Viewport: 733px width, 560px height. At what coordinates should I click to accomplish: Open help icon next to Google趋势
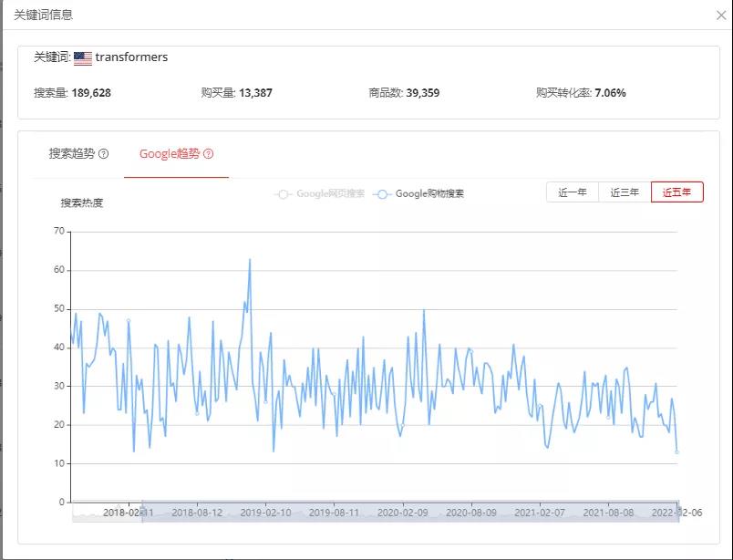(x=209, y=153)
